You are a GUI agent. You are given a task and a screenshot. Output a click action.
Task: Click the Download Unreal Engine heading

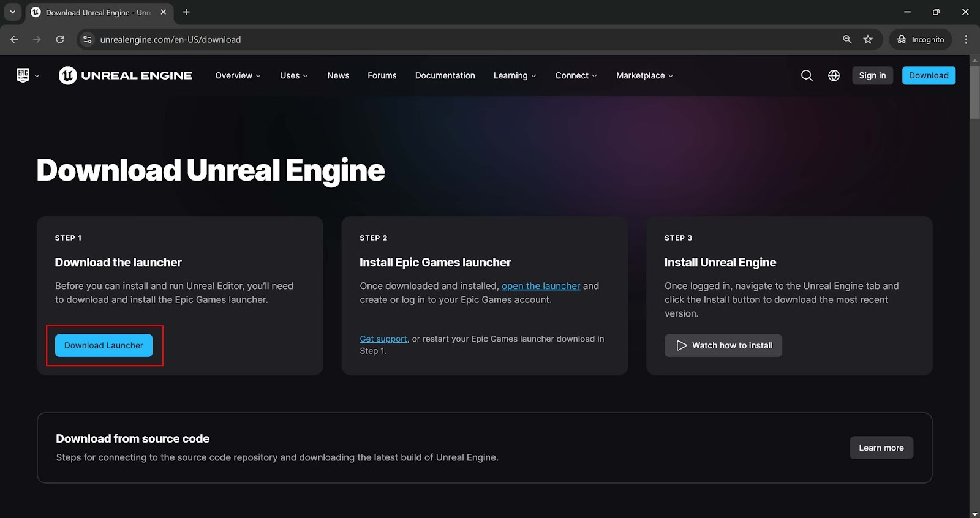(211, 170)
